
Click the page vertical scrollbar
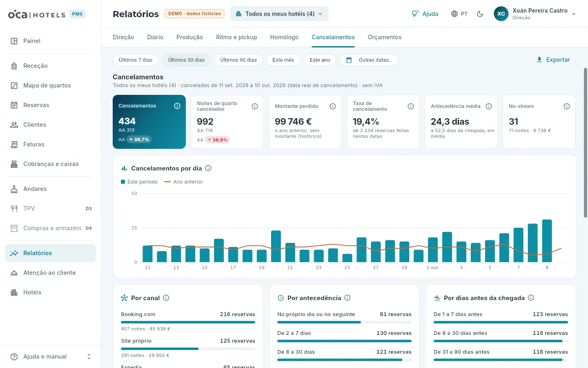(586, 143)
